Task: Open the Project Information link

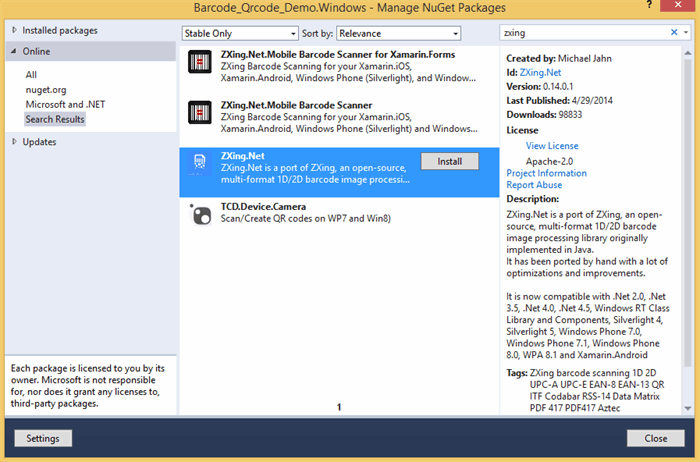Action: [x=546, y=173]
